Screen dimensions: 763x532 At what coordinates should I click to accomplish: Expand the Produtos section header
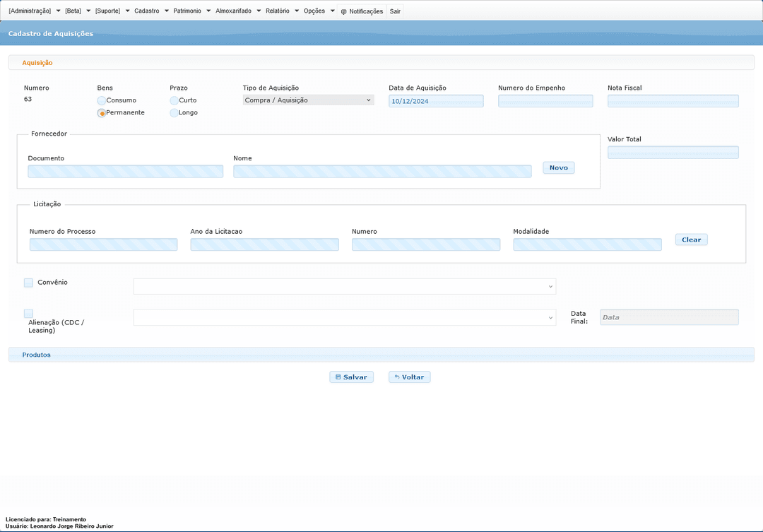click(381, 355)
